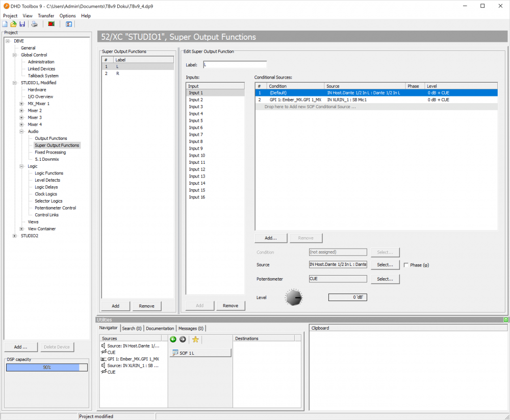Create a new project via toolbar icon
Image resolution: width=510 pixels, height=420 pixels.
tap(5, 24)
